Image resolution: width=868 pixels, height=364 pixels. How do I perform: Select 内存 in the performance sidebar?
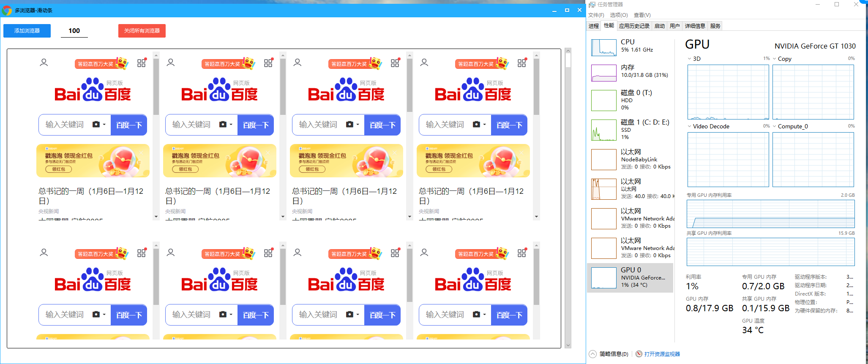630,73
